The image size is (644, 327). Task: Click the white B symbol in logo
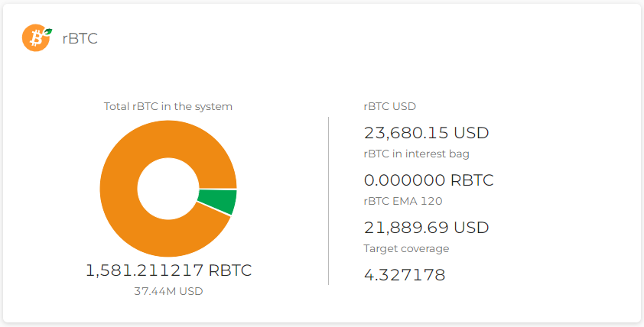coord(34,38)
